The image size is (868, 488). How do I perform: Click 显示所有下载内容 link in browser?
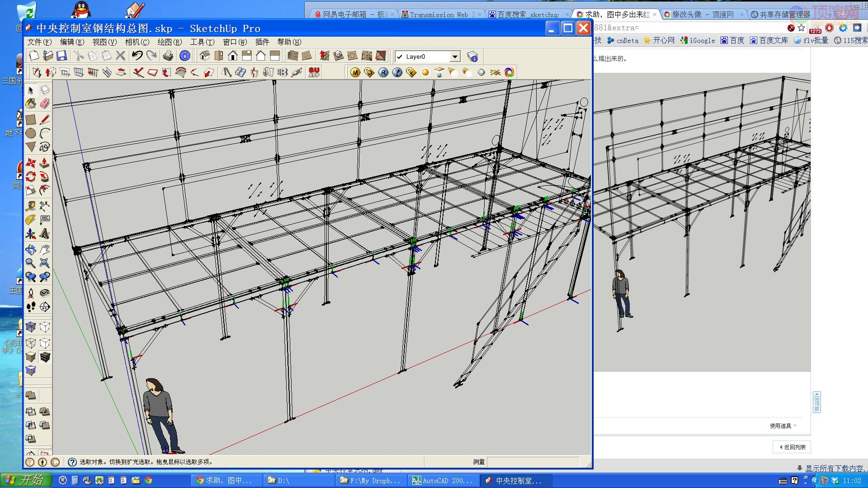coord(835,468)
